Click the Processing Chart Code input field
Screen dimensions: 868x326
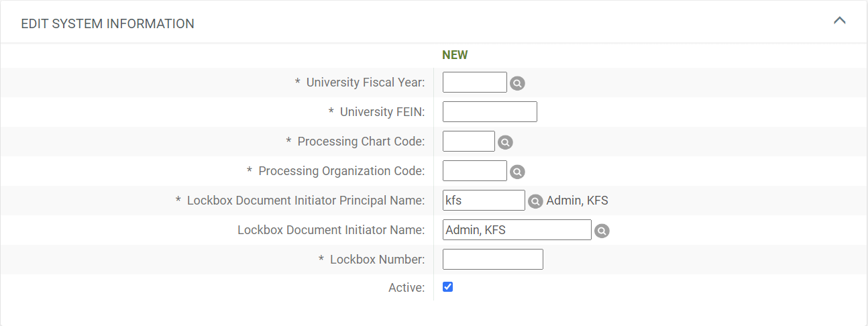[469, 142]
